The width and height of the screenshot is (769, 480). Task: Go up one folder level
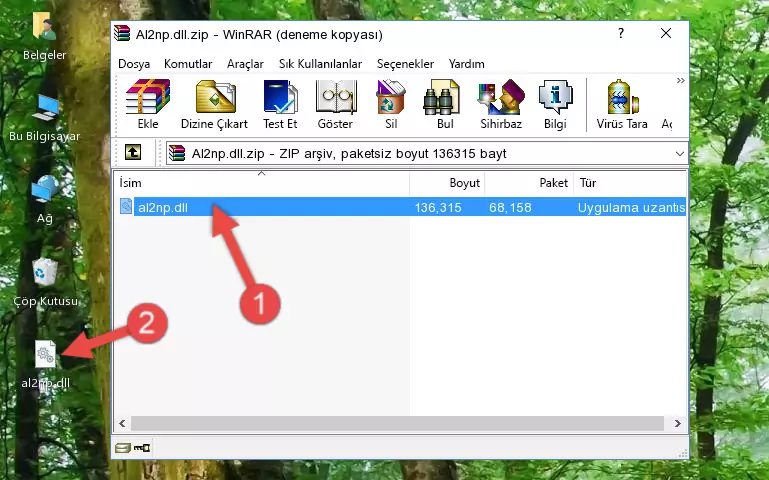(133, 152)
